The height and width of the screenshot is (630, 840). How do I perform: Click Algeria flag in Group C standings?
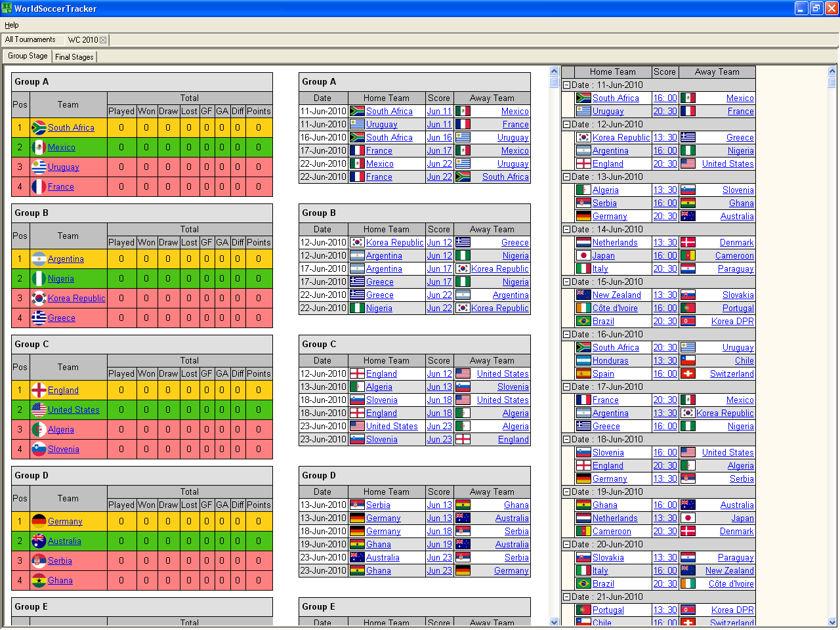(39, 429)
